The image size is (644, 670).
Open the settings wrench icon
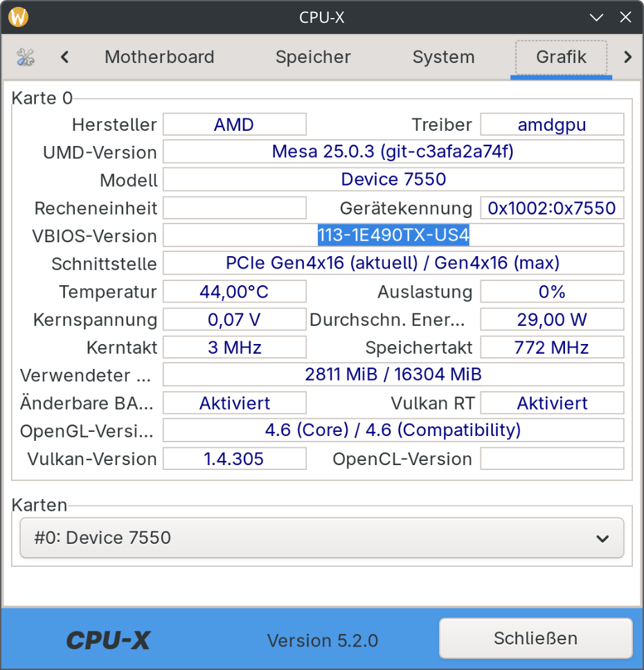coord(25,57)
